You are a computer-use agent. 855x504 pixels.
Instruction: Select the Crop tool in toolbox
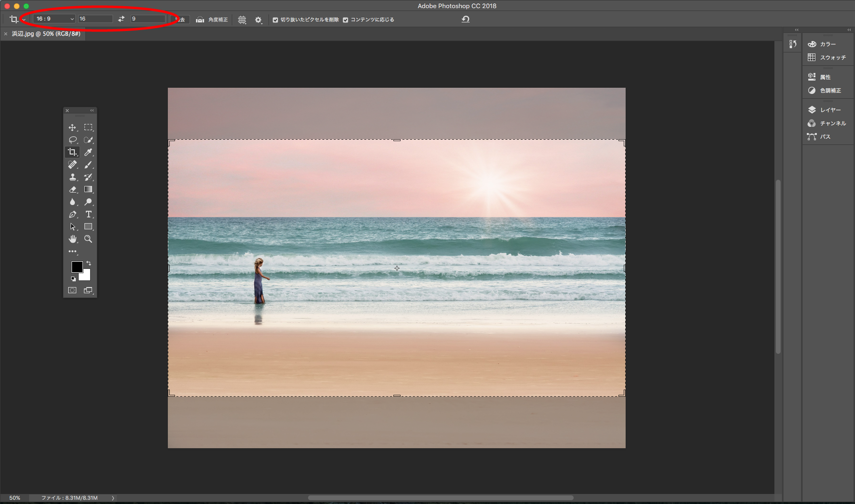[72, 152]
